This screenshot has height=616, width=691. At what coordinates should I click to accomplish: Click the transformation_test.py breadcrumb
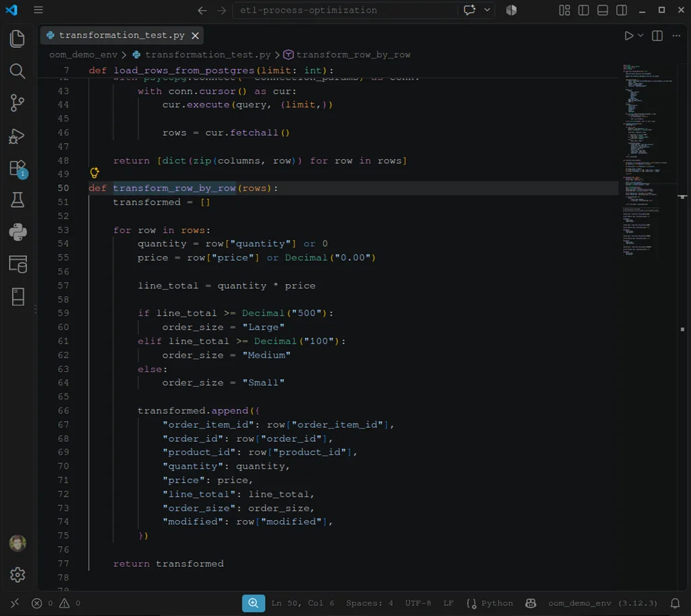pos(208,55)
